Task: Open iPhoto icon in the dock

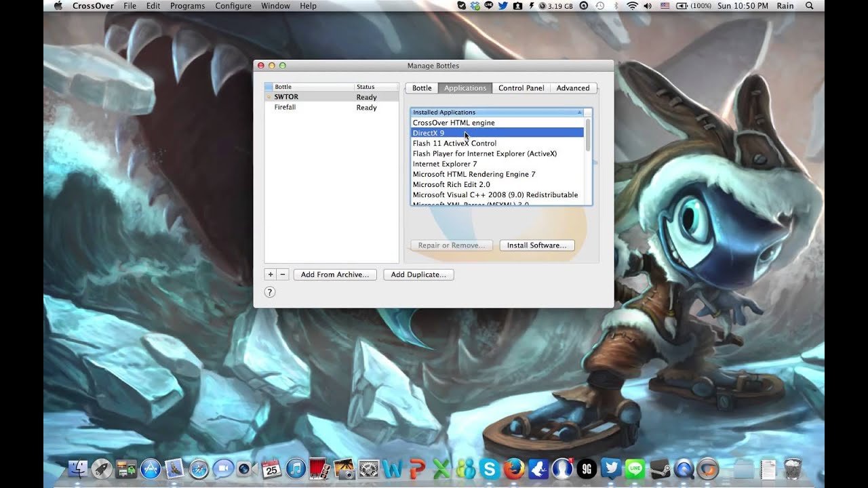Action: (x=344, y=468)
